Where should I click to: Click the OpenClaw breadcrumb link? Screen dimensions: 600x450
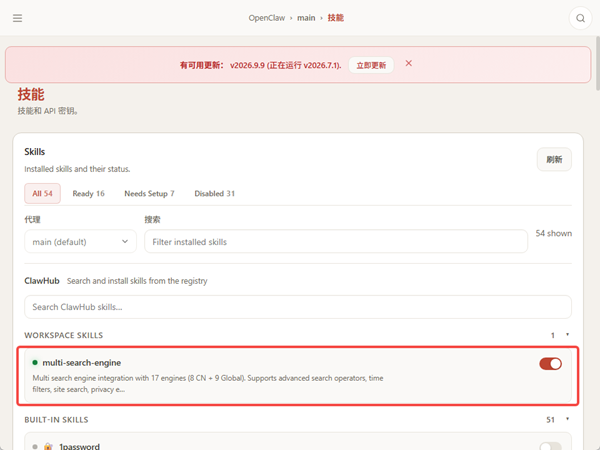point(267,18)
